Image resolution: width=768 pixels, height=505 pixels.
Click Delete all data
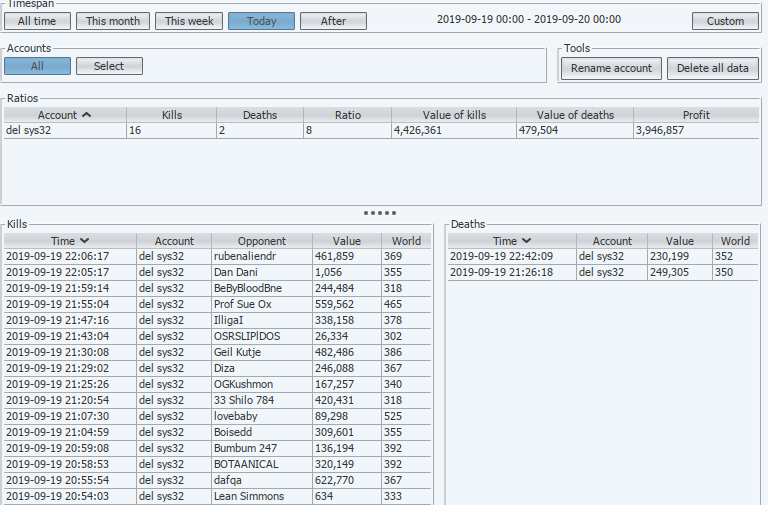pyautogui.click(x=713, y=68)
